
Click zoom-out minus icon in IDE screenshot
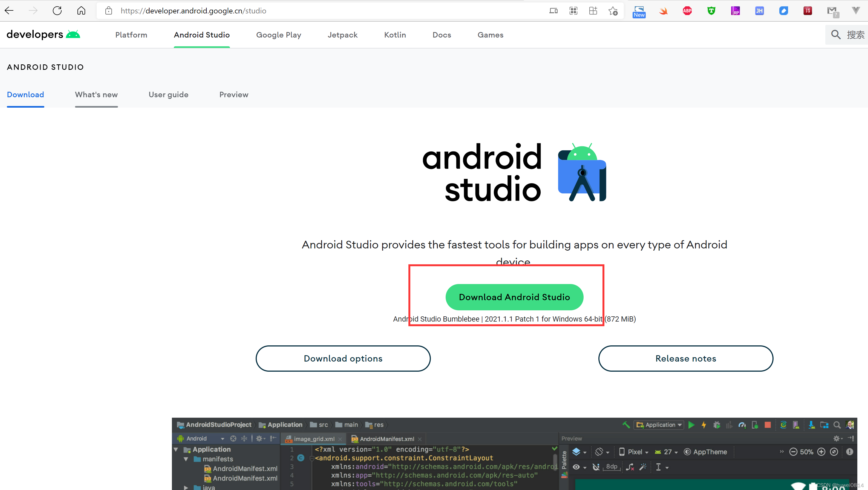tap(793, 452)
